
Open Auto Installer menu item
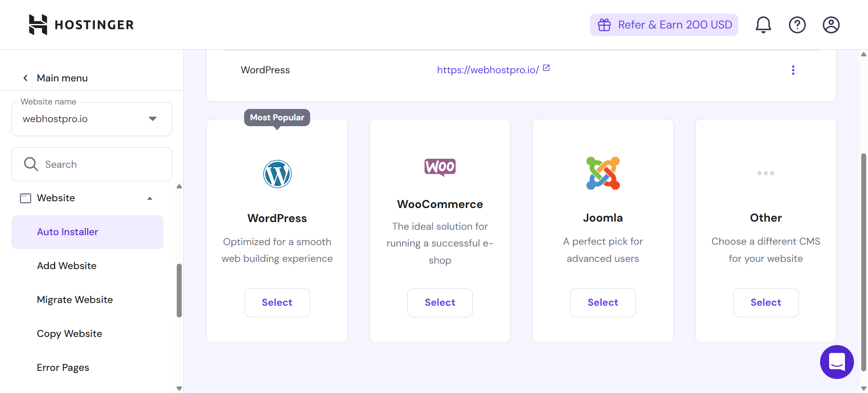87,232
